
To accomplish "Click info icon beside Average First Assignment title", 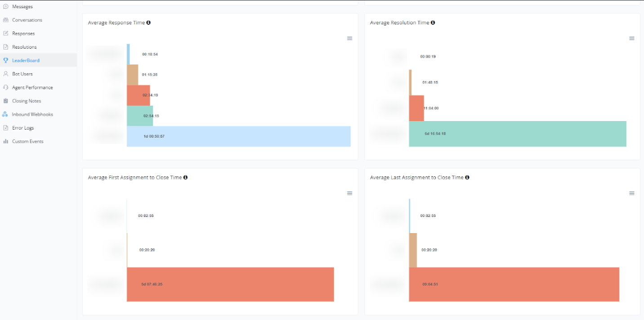I will click(x=185, y=177).
